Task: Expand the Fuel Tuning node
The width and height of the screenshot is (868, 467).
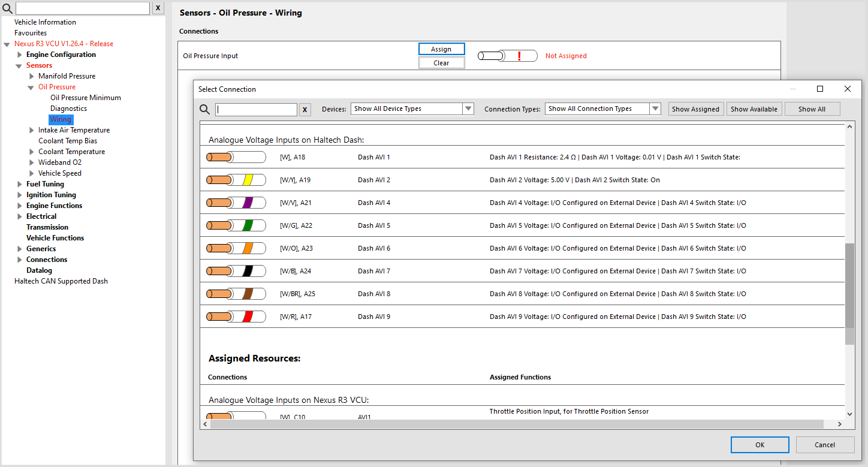Action: [19, 184]
